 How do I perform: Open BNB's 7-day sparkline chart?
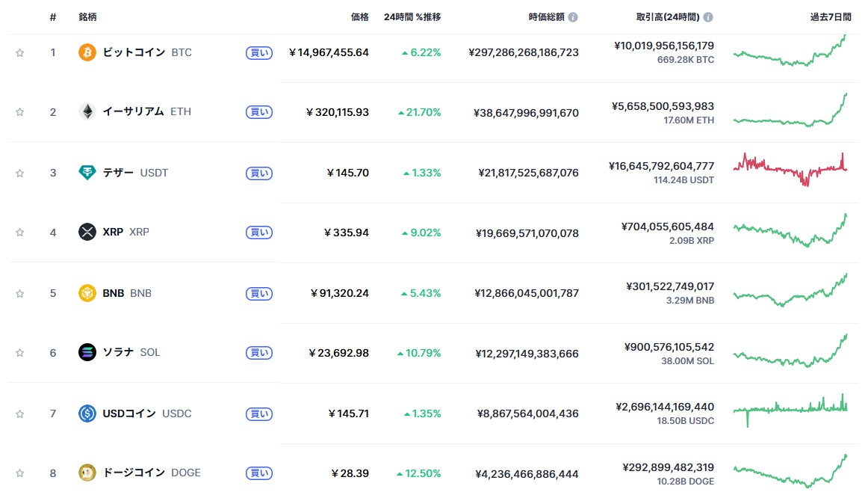[x=790, y=290]
